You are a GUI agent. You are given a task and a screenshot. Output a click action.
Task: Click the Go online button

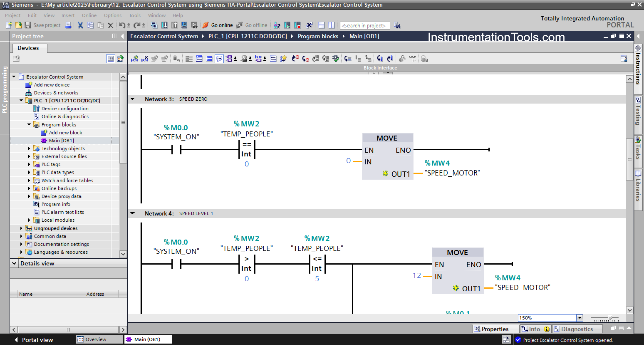[x=218, y=25]
